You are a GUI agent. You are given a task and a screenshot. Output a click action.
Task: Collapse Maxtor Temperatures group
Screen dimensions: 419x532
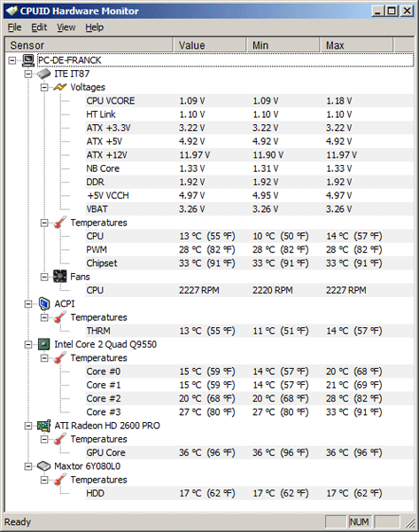44,480
